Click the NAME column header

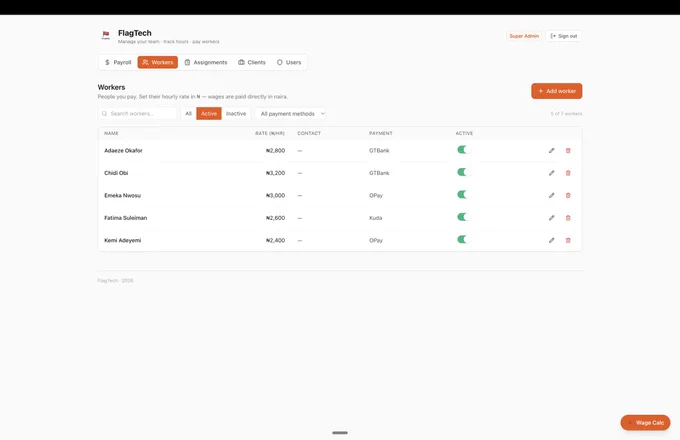pos(111,134)
